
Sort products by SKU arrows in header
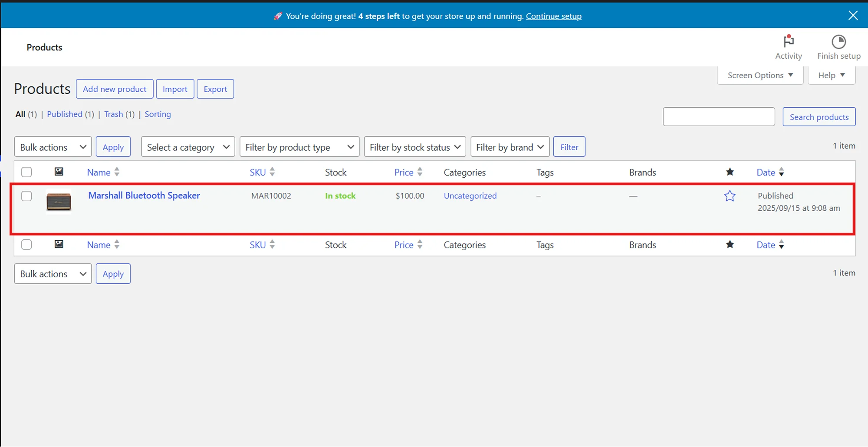pos(272,172)
